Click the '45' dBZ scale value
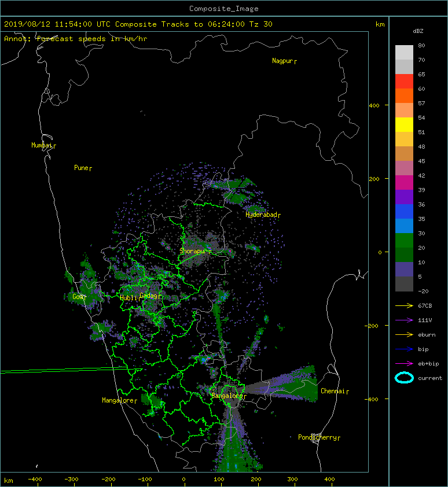The width and height of the screenshot is (448, 487). coord(421,161)
